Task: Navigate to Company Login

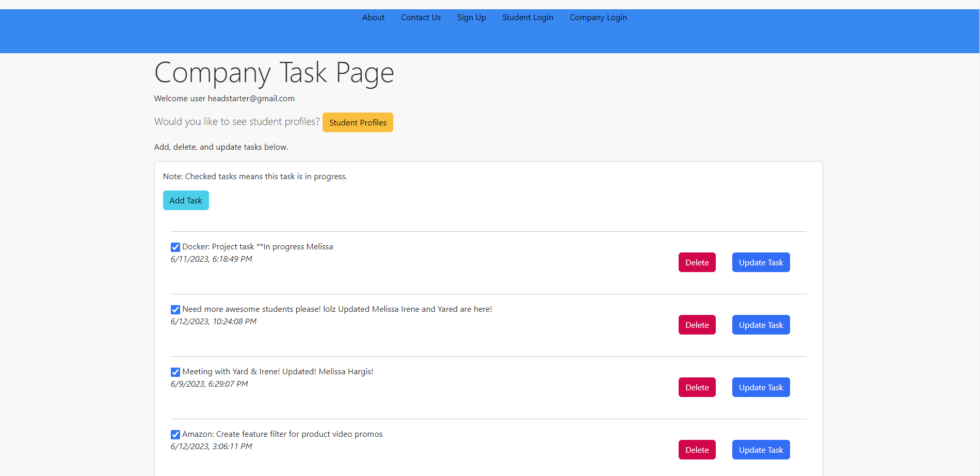Action: 598,17
